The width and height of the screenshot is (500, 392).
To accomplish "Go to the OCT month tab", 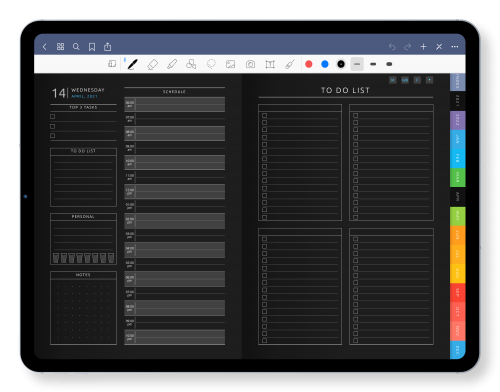I will tap(457, 312).
